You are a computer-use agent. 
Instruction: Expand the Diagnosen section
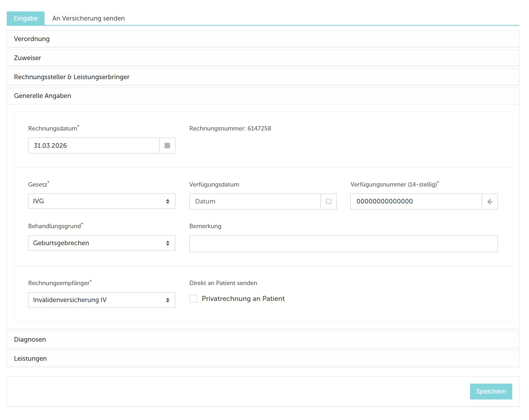30,340
